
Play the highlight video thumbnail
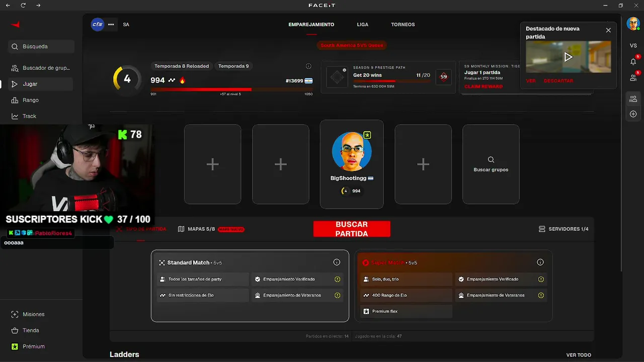[569, 57]
